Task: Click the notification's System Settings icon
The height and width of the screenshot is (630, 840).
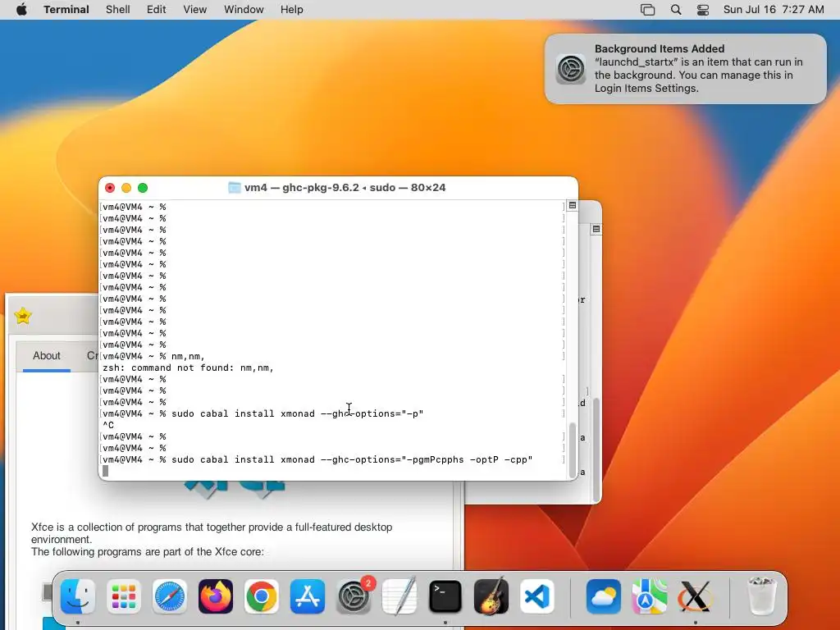Action: click(x=571, y=69)
